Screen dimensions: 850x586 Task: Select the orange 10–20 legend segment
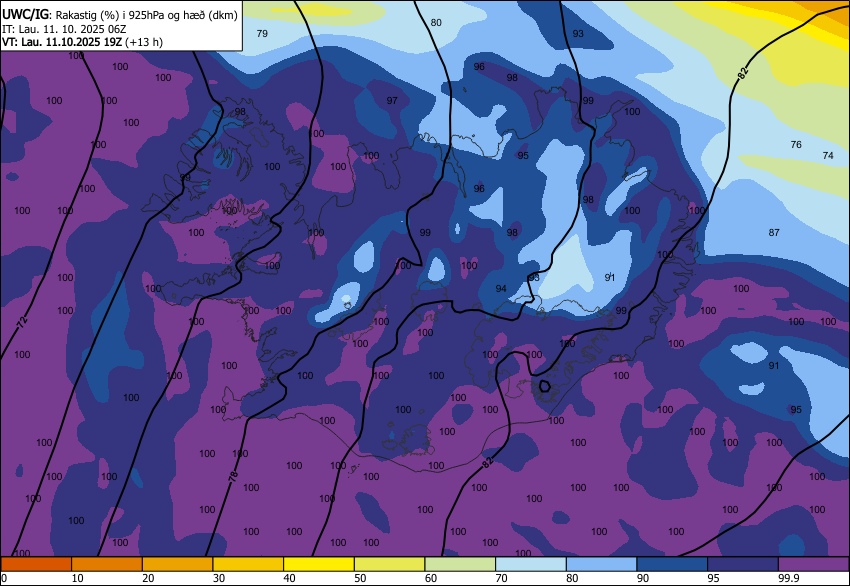(x=107, y=564)
